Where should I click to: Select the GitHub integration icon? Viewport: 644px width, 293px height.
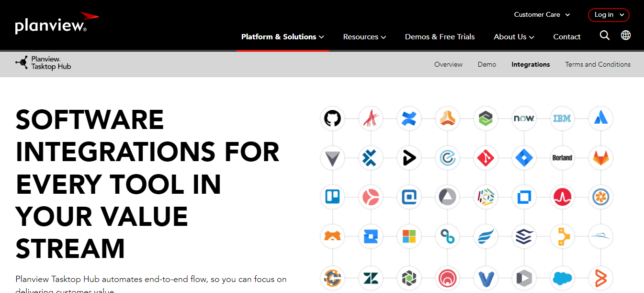332,118
